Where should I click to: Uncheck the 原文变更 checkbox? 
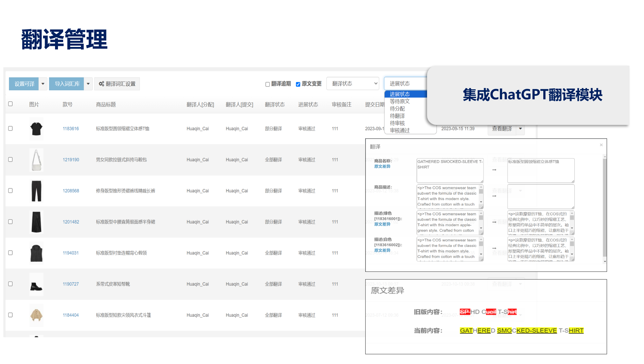click(x=298, y=84)
